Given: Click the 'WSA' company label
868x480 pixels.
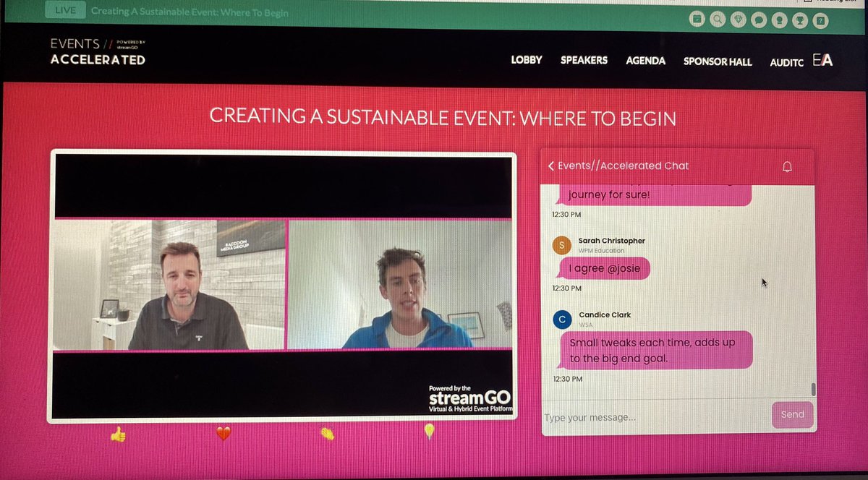Looking at the screenshot, I should coord(586,325).
